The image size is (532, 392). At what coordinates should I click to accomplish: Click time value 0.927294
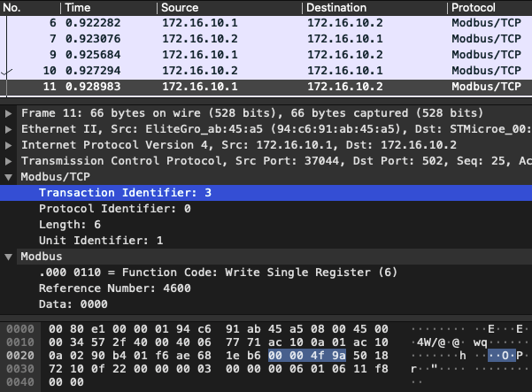(x=93, y=71)
